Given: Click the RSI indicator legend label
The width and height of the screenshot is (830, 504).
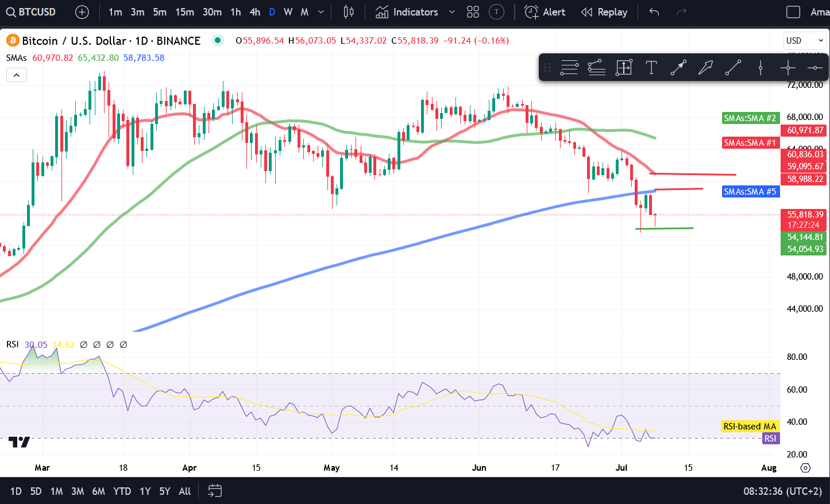Looking at the screenshot, I should [x=12, y=344].
